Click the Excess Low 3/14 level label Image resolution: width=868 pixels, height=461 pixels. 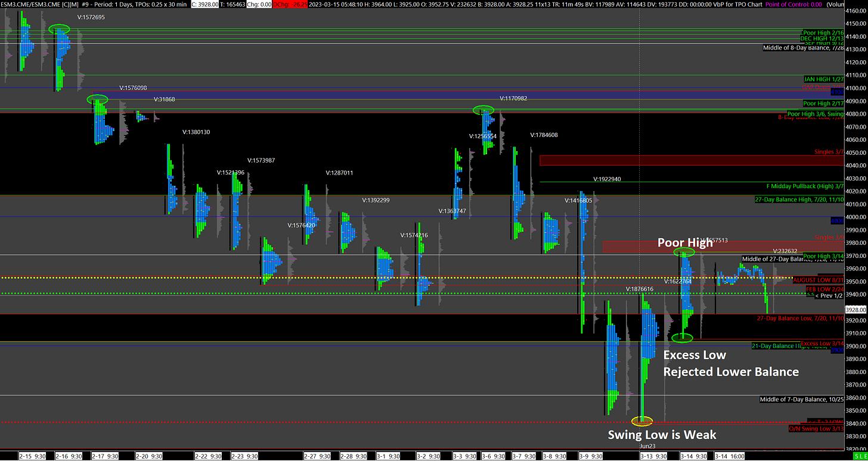click(x=822, y=344)
